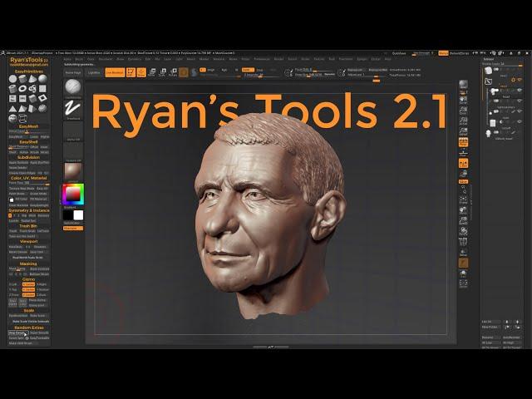The height and width of the screenshot is (399, 532).
Task: Adjust the Z Intensity slider
Action: click(x=260, y=75)
